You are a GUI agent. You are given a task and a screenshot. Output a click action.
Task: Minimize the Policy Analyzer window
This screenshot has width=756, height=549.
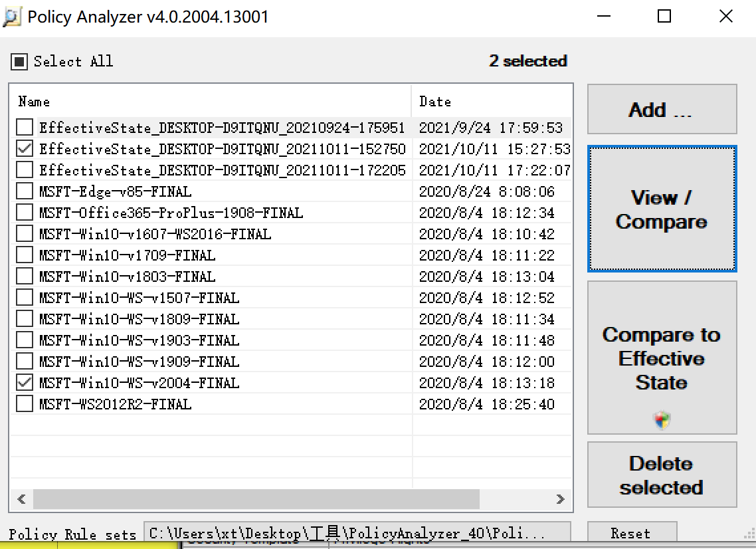tap(604, 17)
